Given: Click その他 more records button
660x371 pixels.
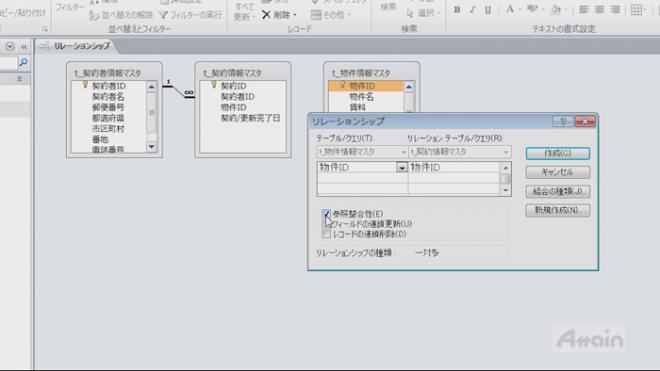Looking at the screenshot, I should pyautogui.click(x=328, y=15).
